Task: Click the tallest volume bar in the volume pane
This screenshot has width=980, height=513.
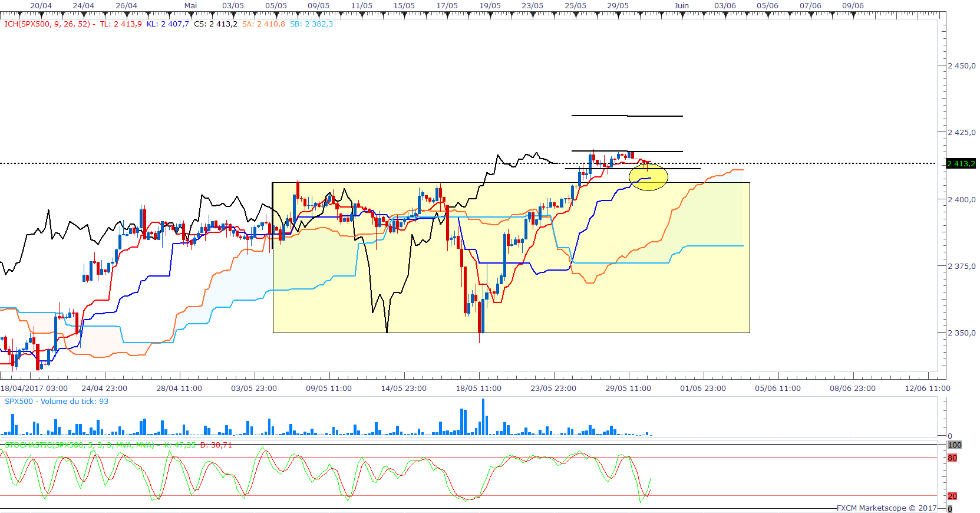Action: coord(483,417)
